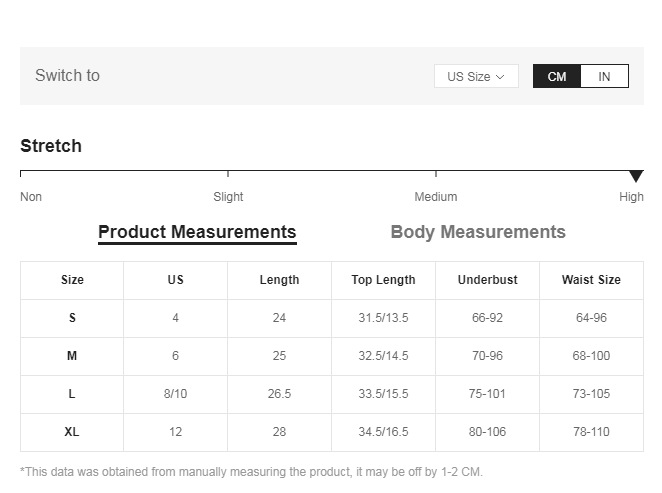The image size is (662, 493).
Task: Click the Medium stretch label
Action: (x=436, y=197)
